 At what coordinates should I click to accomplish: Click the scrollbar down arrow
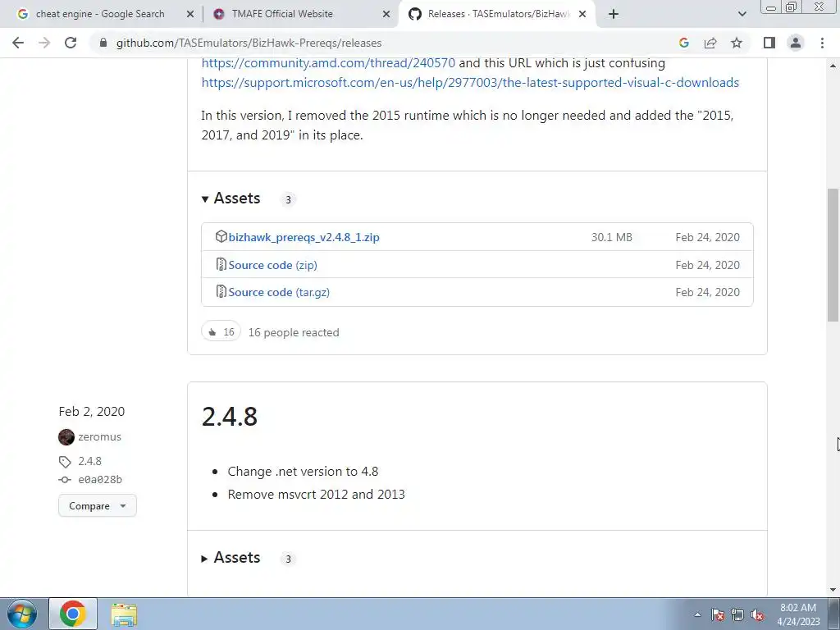833,590
